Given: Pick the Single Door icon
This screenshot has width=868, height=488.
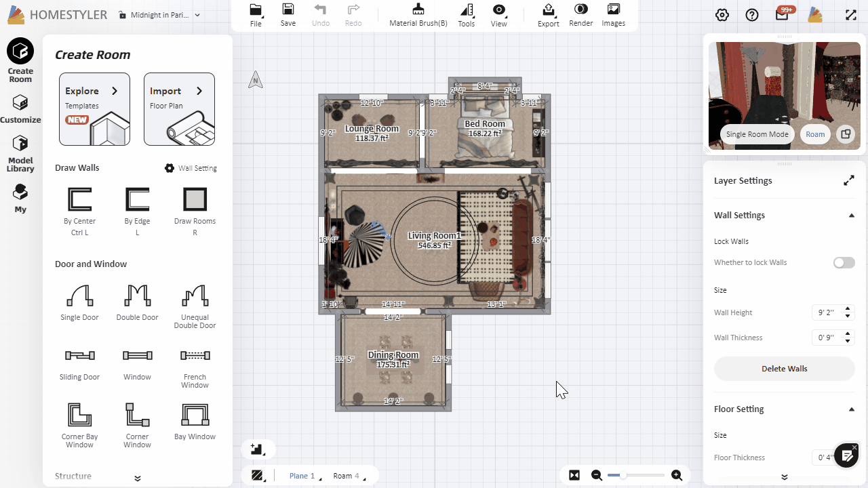Looking at the screenshot, I should pos(79,296).
